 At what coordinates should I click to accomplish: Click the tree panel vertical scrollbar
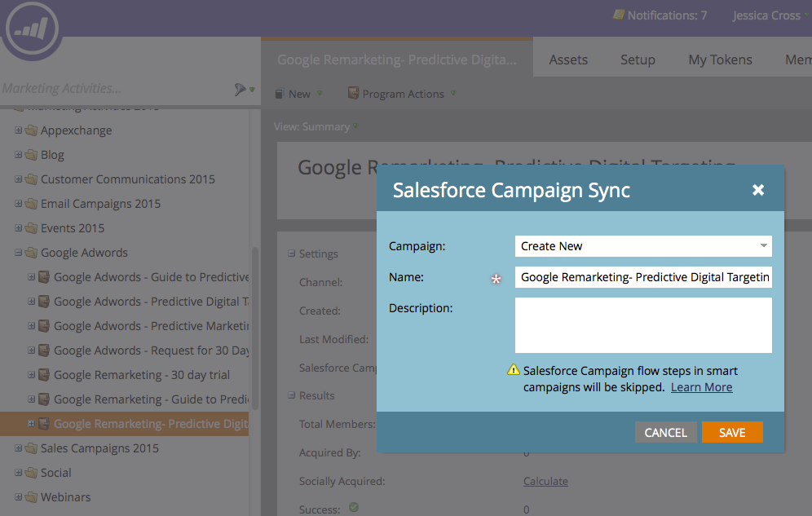pyautogui.click(x=255, y=326)
